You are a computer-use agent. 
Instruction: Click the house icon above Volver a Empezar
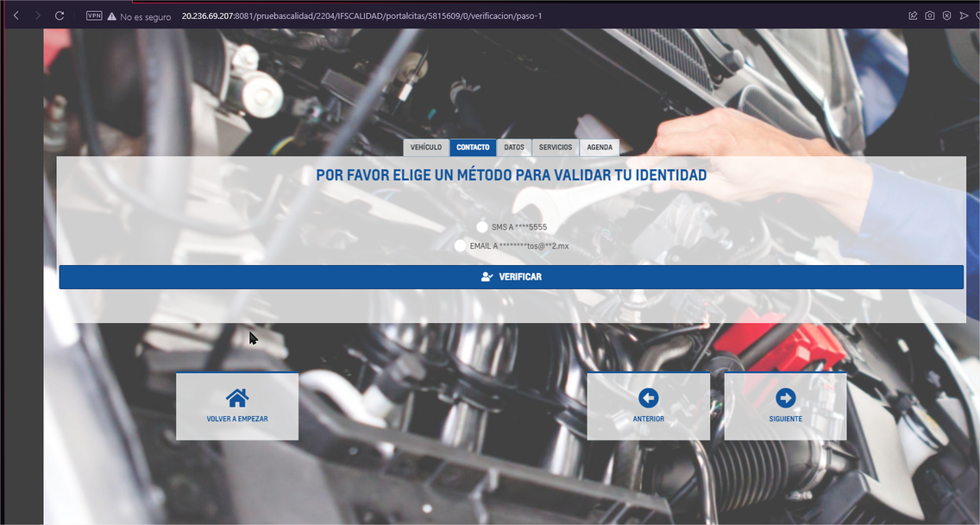point(237,398)
